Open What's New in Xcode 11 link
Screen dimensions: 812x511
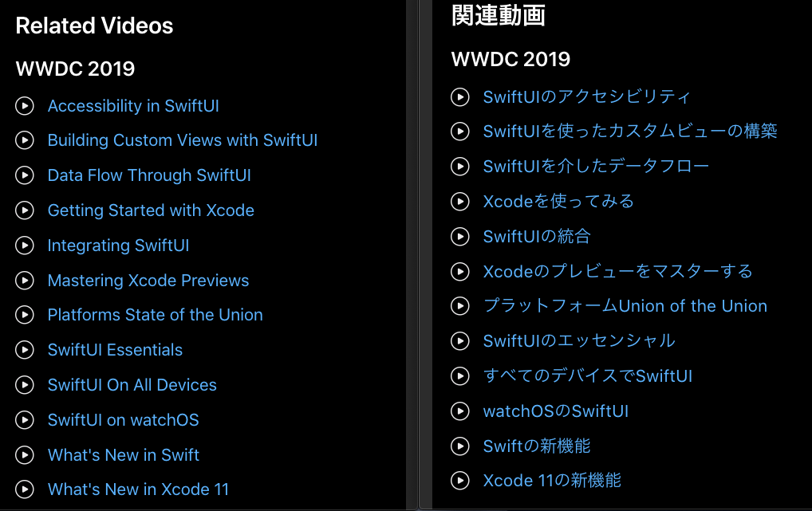(x=138, y=489)
